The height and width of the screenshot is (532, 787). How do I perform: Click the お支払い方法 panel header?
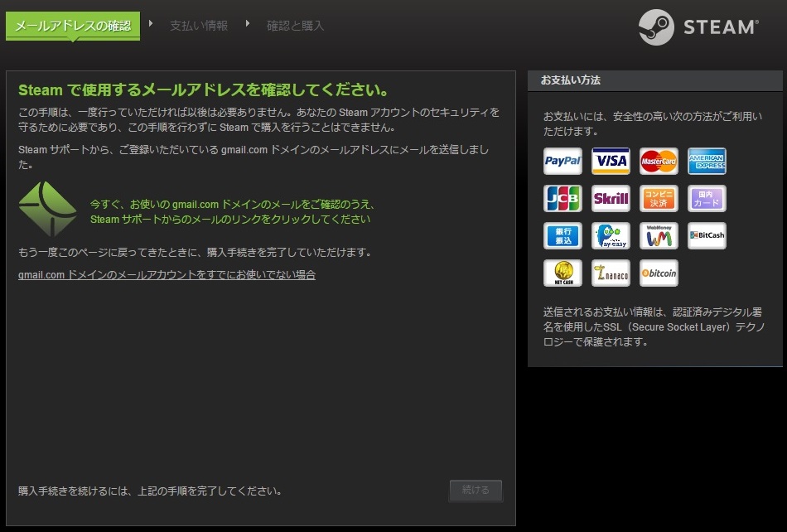pos(655,80)
